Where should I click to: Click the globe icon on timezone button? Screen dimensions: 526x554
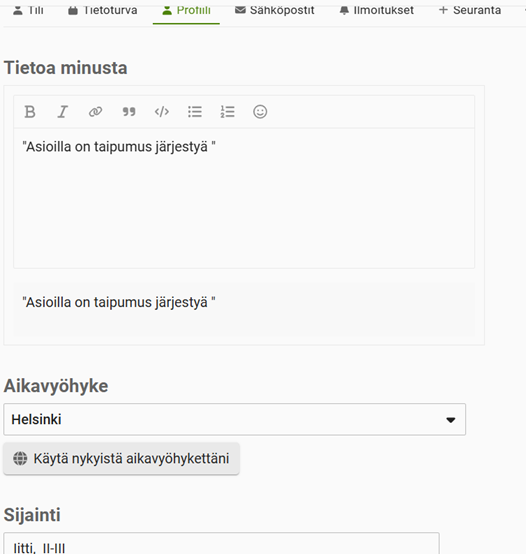point(20,459)
